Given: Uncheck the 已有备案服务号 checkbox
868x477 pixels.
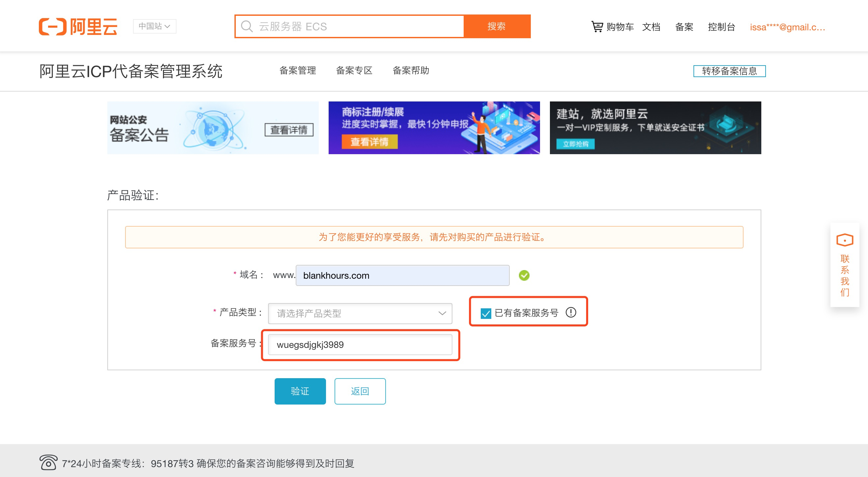Looking at the screenshot, I should click(486, 313).
